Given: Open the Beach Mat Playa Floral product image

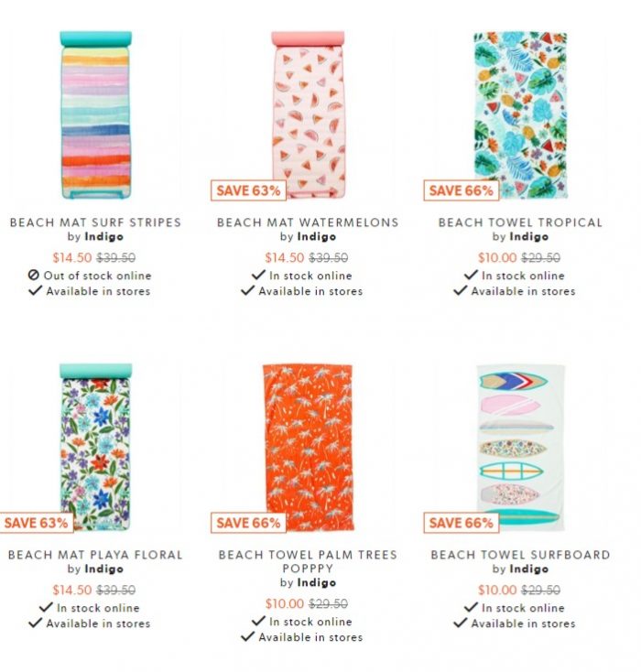Looking at the screenshot, I should pos(95,447).
